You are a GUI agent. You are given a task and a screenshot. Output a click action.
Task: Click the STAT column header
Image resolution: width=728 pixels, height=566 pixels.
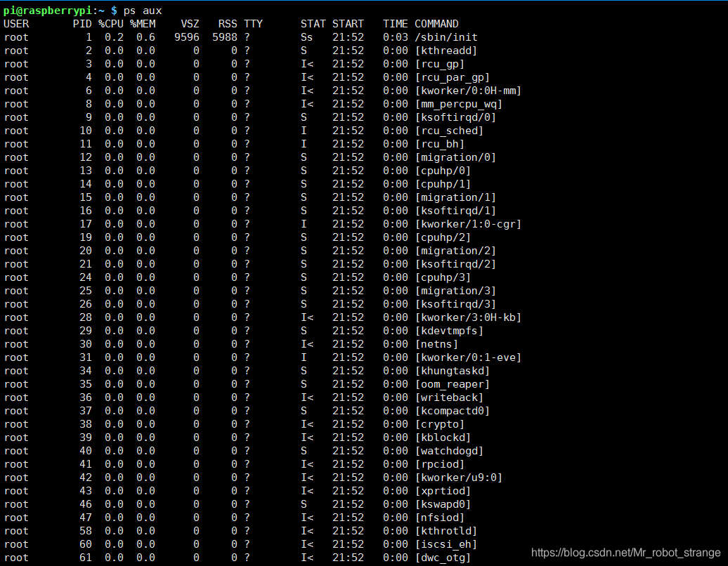pos(313,24)
